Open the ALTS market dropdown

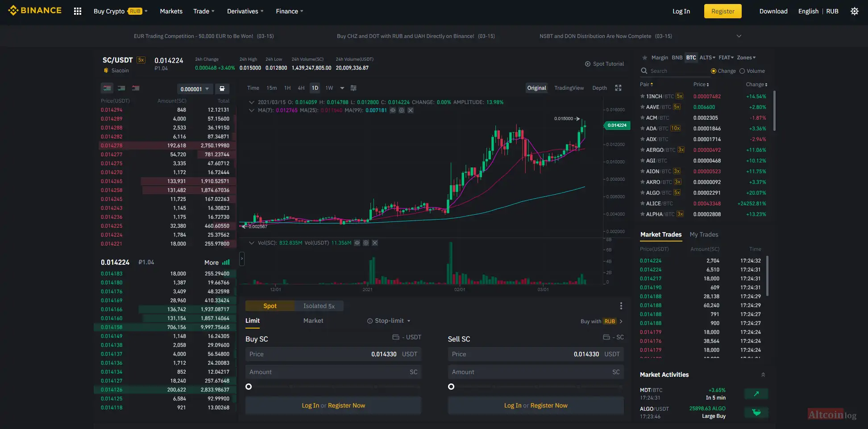[x=707, y=58]
